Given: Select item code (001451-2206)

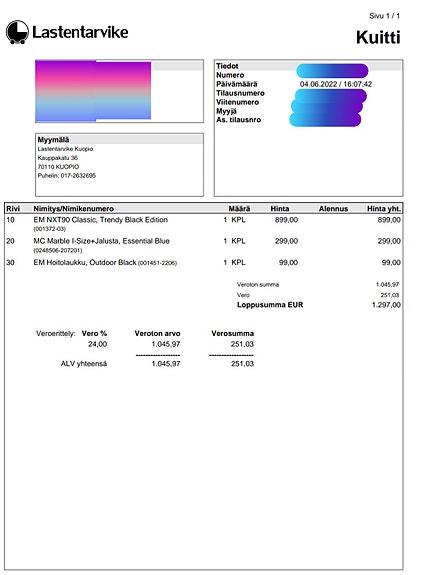Looking at the screenshot, I should (x=157, y=263).
